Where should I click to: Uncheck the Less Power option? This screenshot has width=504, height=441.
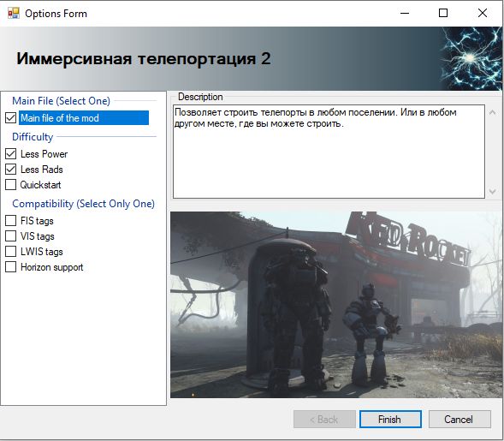click(10, 154)
